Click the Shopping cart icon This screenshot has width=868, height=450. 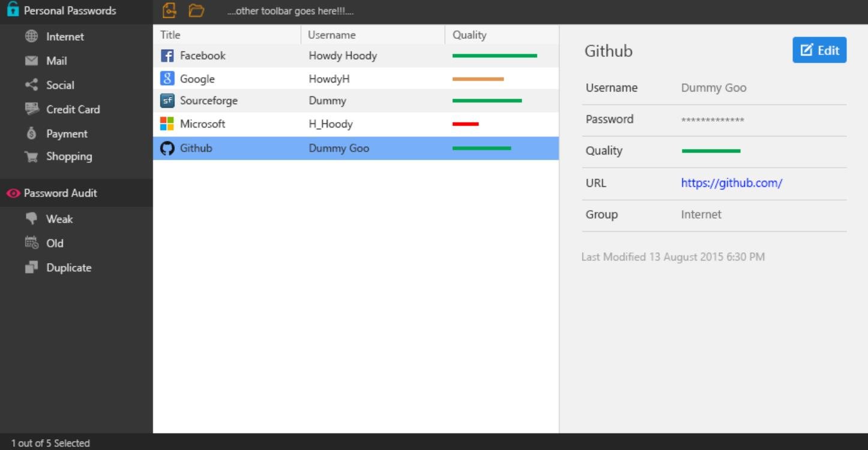(31, 156)
